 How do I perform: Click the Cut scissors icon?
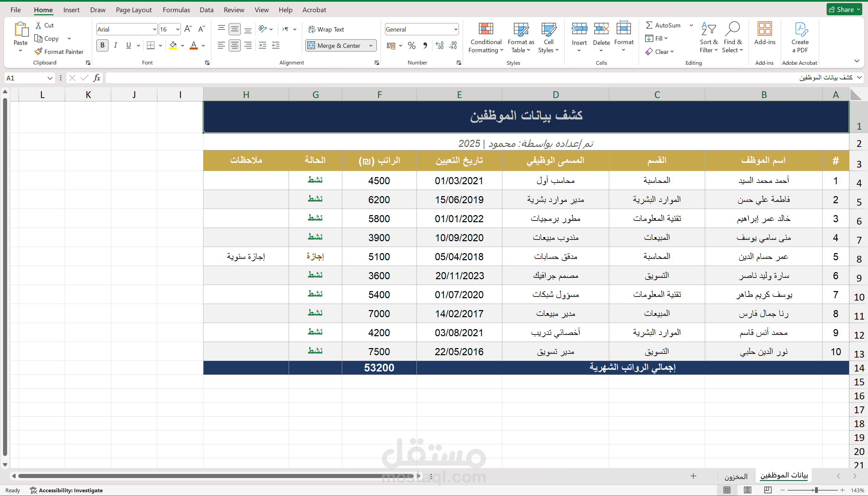[38, 25]
